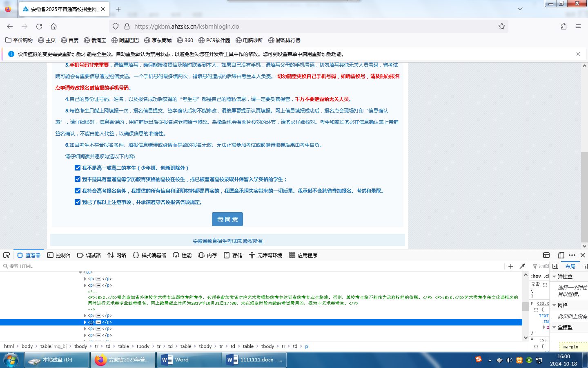Open Firefox hamburger application menu
Image resolution: width=588 pixels, height=368 pixels.
click(x=578, y=26)
